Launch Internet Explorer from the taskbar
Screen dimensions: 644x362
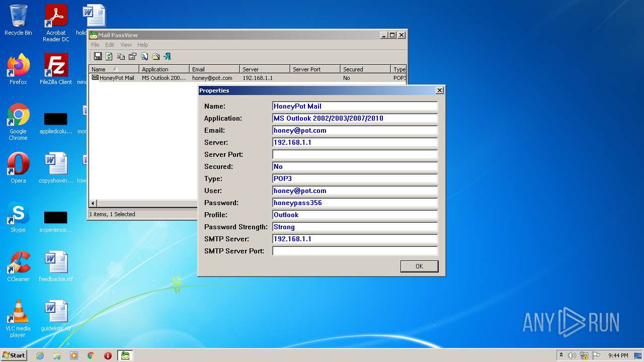pos(40,355)
